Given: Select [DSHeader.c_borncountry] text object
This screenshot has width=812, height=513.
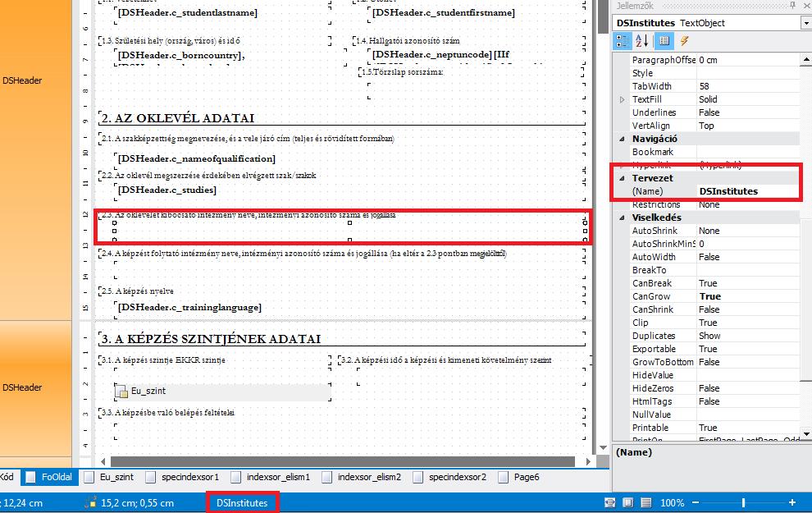Looking at the screenshot, I should click(x=181, y=55).
